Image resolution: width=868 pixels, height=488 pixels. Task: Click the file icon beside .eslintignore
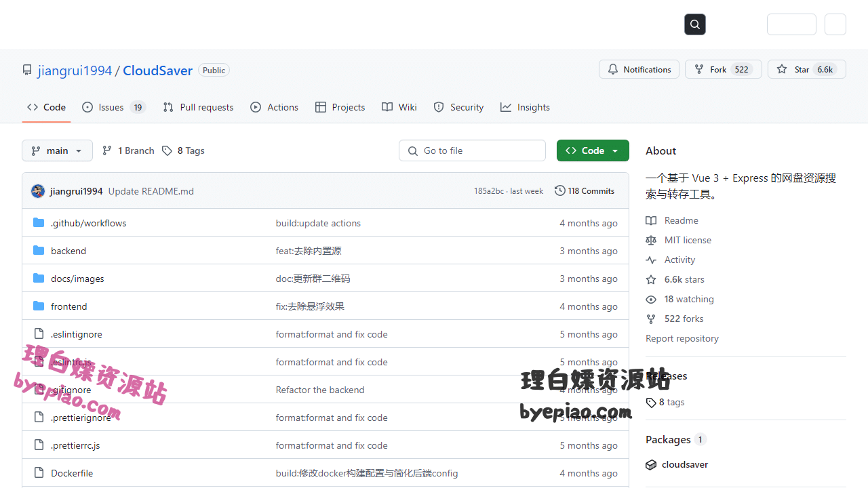tap(39, 334)
